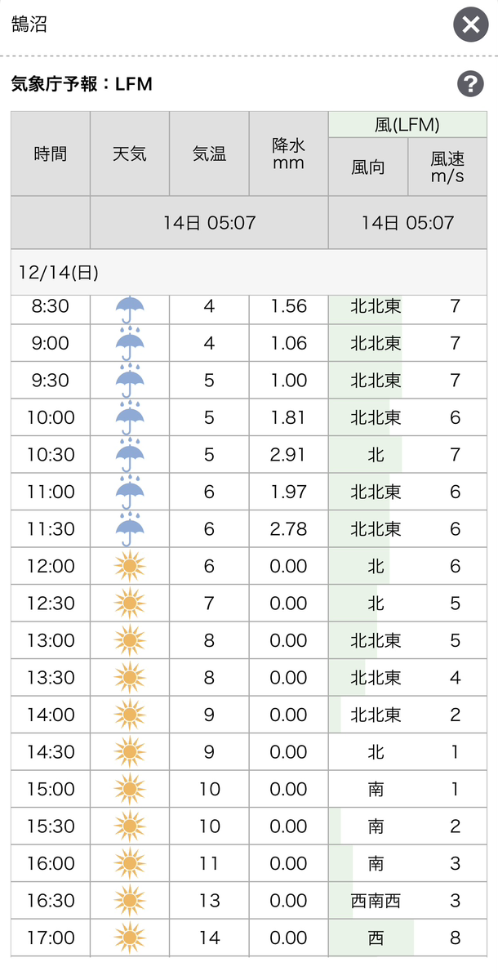Viewport: 498px width, 980px height.
Task: Click the 風向 column header
Action: coord(368,167)
